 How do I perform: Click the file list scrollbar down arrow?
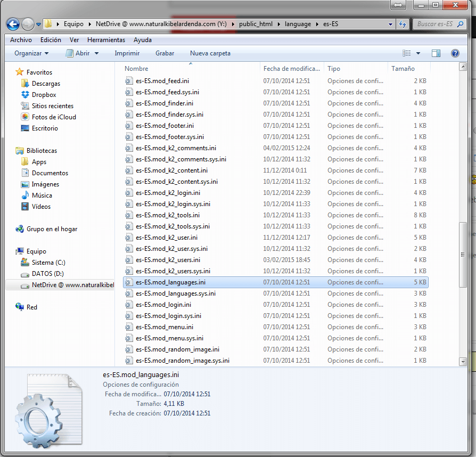[x=463, y=361]
